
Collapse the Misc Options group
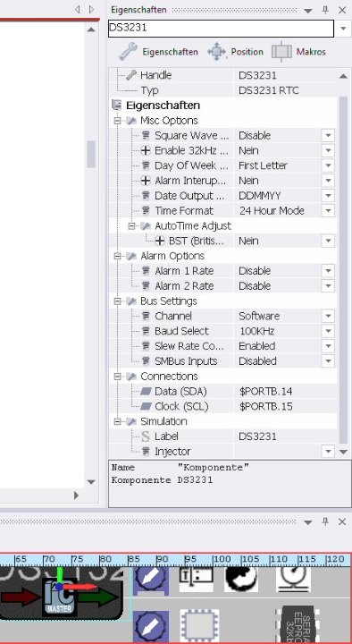[x=118, y=121]
